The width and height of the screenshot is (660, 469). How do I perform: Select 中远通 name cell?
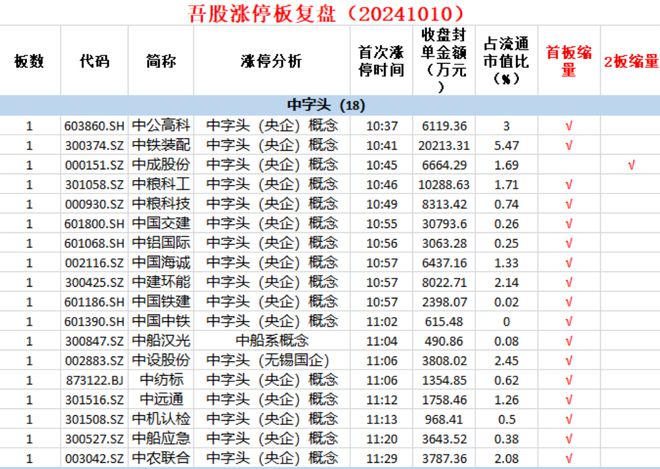[x=162, y=400]
